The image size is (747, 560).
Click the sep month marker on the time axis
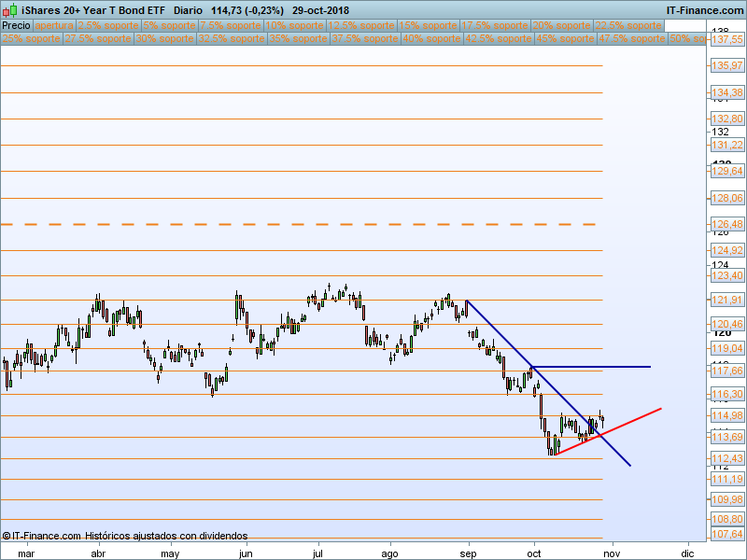[x=467, y=553]
